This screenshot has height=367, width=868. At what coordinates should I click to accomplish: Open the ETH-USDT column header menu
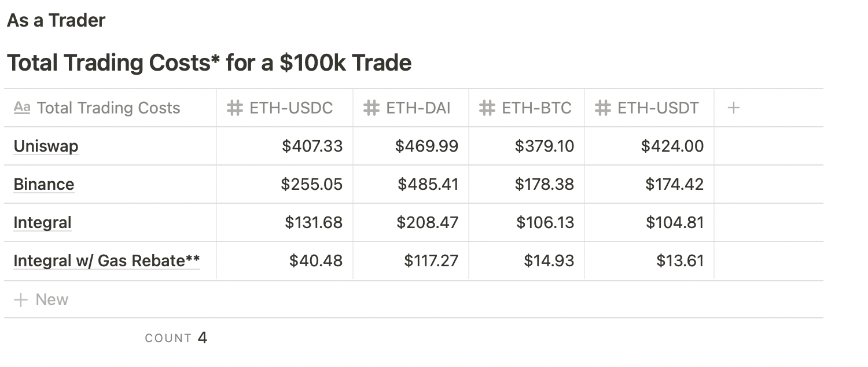click(658, 108)
